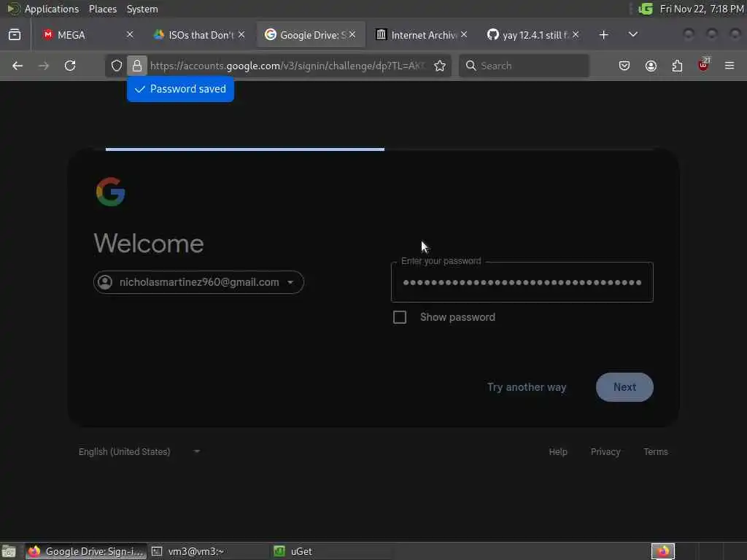747x560 pixels.
Task: Click the Google logo
Action: 111,192
